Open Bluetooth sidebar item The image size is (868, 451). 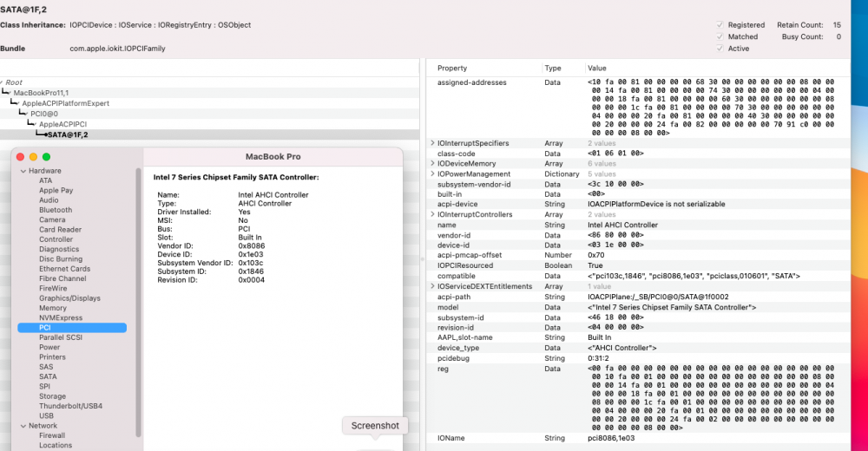56,210
